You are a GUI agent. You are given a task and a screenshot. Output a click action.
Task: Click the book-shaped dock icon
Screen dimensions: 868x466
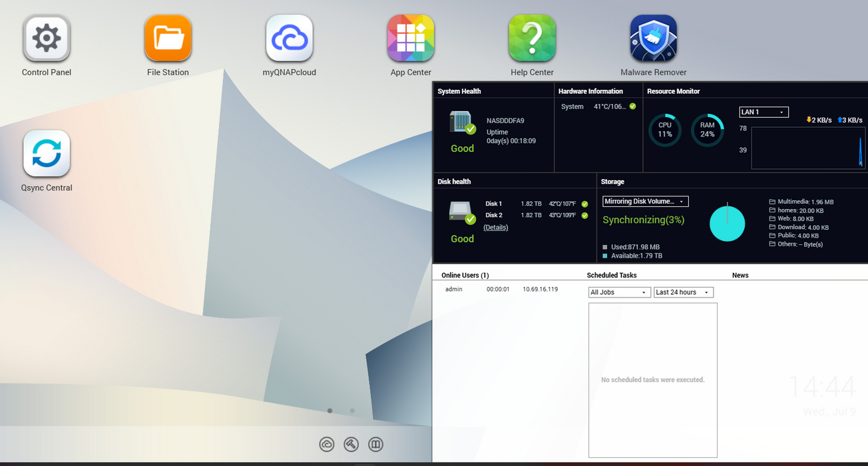coord(375,444)
